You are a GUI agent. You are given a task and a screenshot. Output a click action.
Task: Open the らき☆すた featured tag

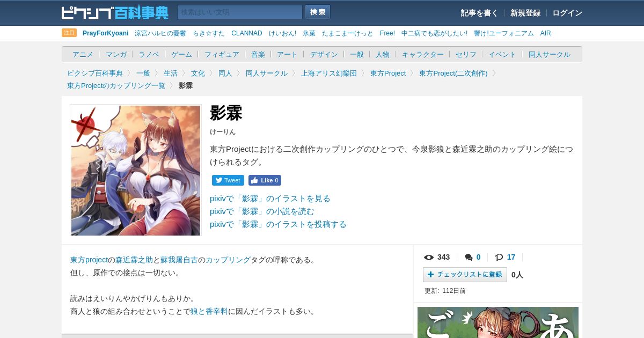[x=209, y=33]
